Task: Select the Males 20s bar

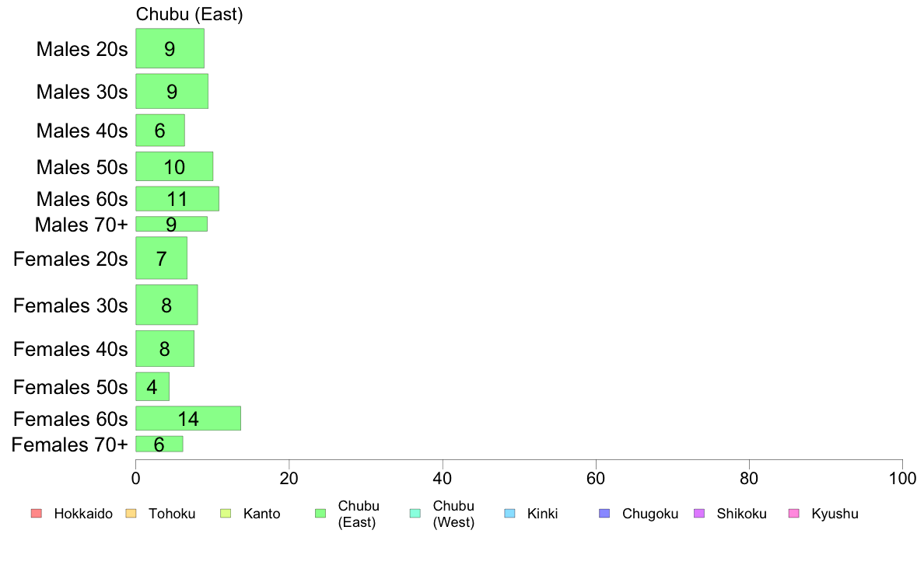Action: tap(170, 48)
